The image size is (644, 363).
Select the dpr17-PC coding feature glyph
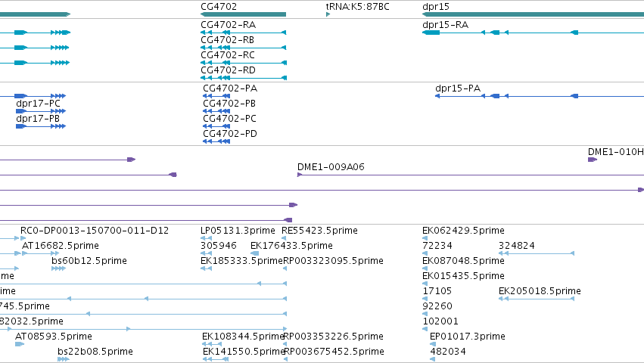[x=41, y=111]
